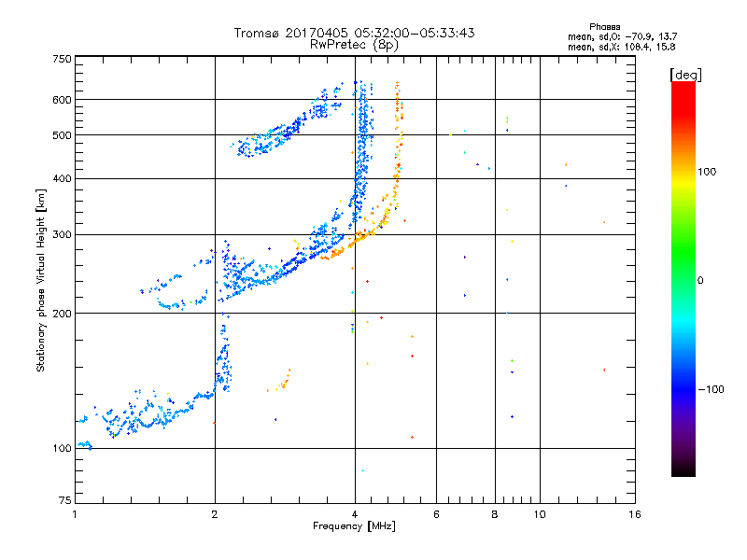Select the "mean, sd,O: -70.9, 13.7" line
Image resolution: width=747 pixels, height=560 pixels.
point(622,36)
